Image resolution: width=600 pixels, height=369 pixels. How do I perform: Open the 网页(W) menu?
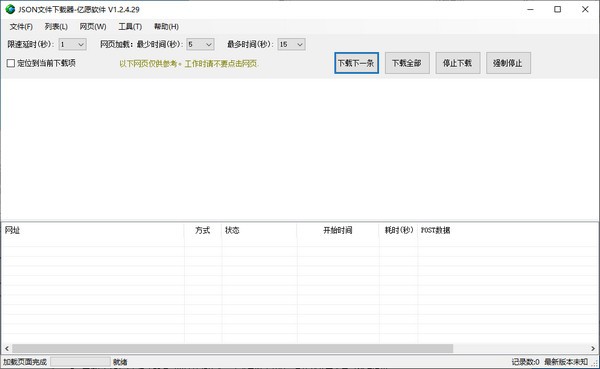tap(93, 26)
